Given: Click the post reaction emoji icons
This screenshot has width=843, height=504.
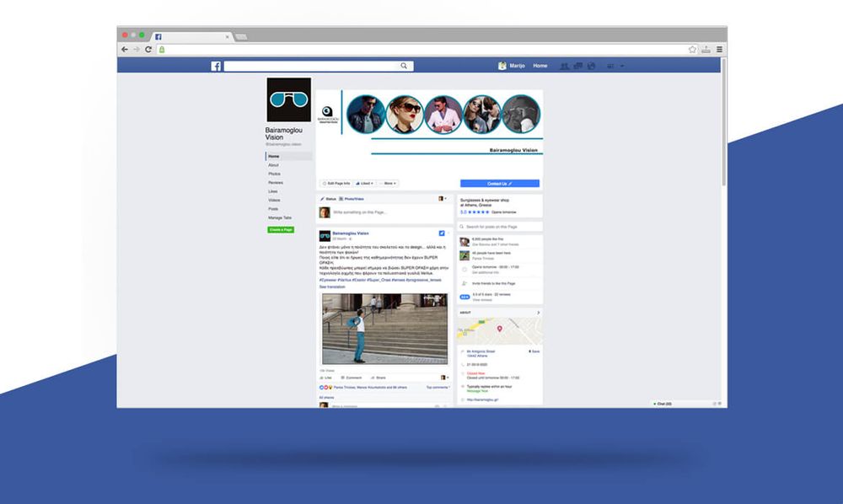Looking at the screenshot, I should point(325,388).
